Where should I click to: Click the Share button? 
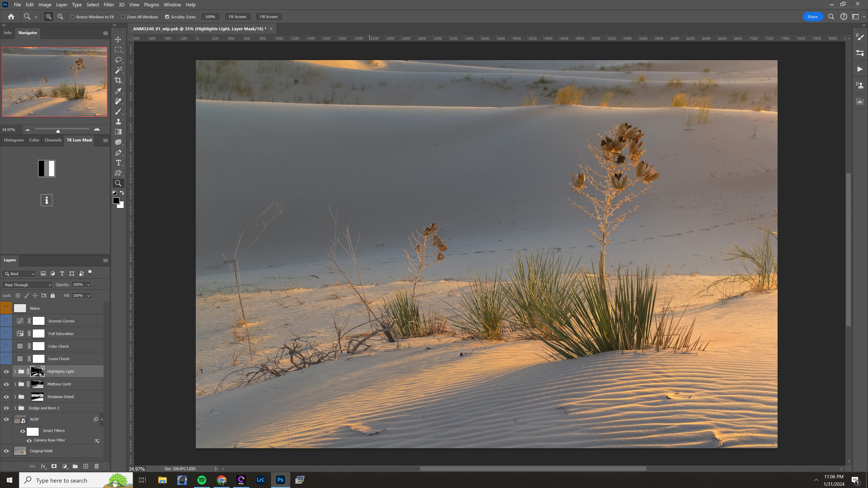point(812,16)
